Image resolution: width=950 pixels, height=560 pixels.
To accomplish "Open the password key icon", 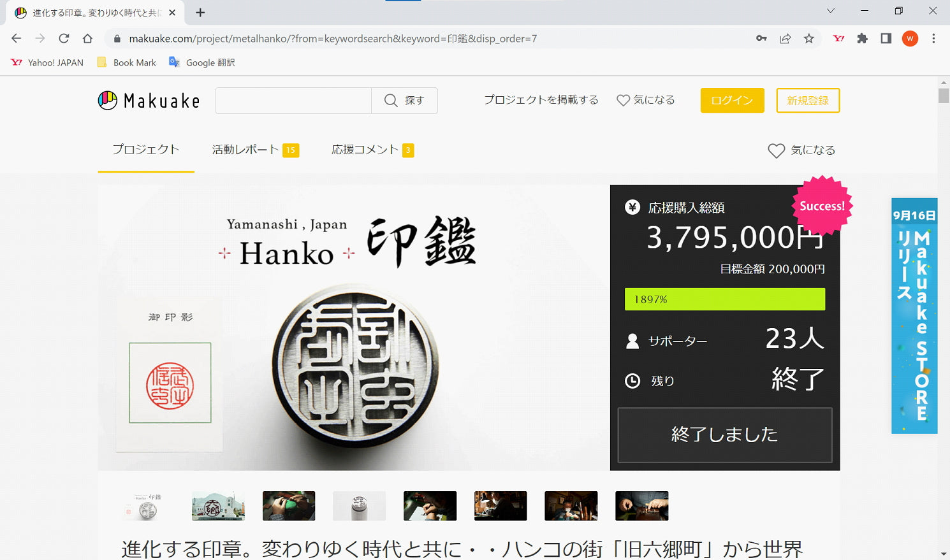I will click(x=761, y=38).
